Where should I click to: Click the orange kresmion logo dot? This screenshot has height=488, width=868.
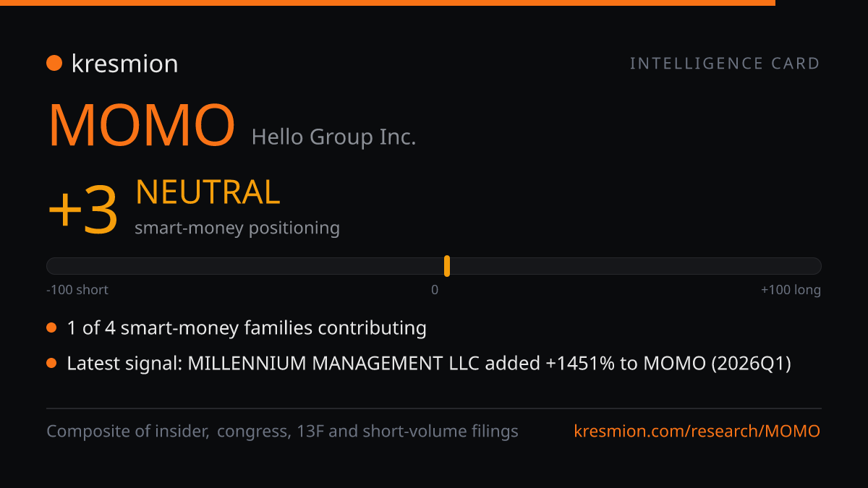(x=54, y=64)
